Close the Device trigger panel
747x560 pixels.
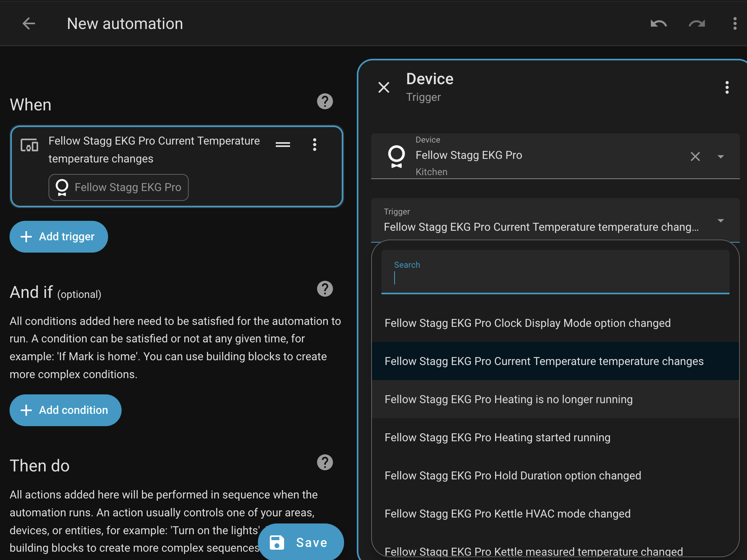pos(384,87)
